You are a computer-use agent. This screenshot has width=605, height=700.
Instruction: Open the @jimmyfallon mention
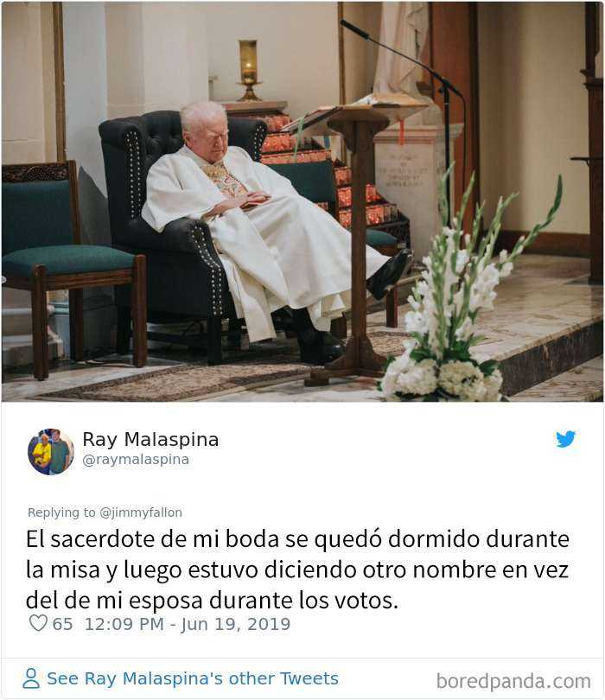coord(141,512)
